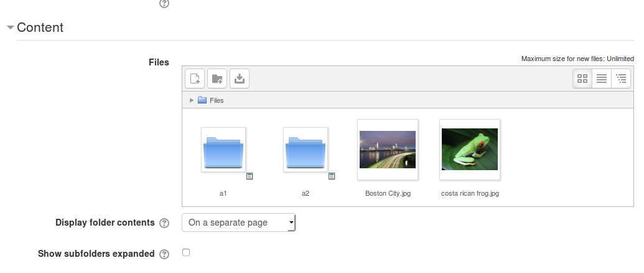Open the Display folder contents dropdown
644x273 pixels.
point(238,223)
